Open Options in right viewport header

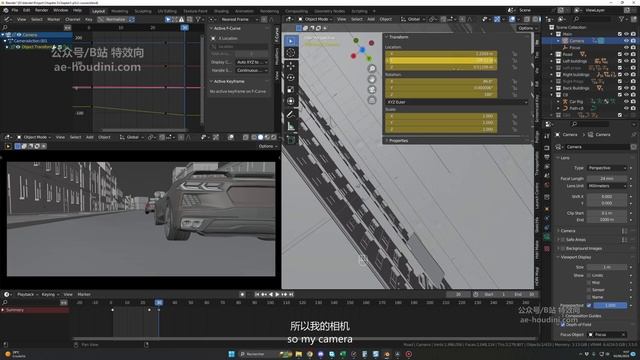[x=527, y=28]
